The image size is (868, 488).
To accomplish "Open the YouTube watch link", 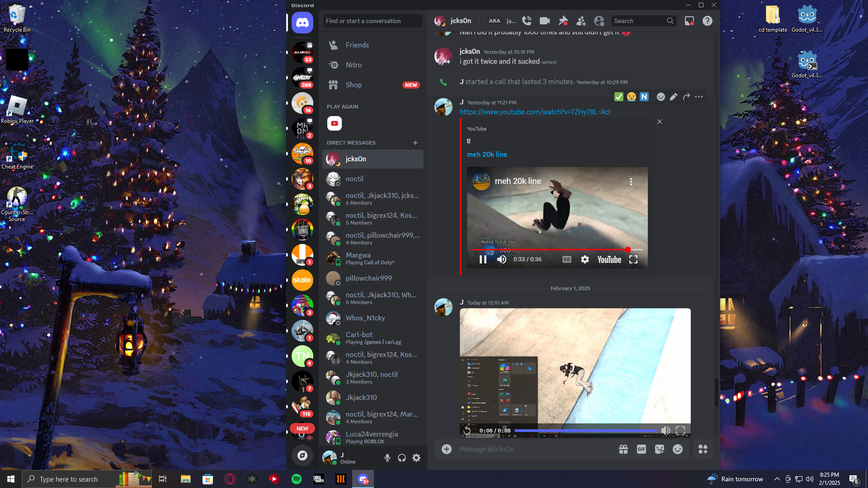I will click(x=535, y=112).
